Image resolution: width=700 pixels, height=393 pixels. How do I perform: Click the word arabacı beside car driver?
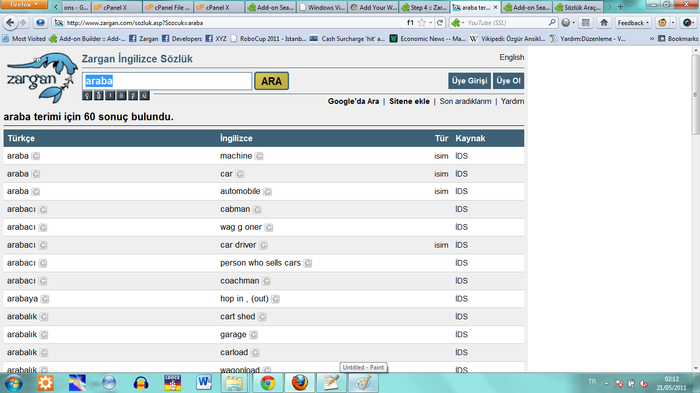pos(21,245)
